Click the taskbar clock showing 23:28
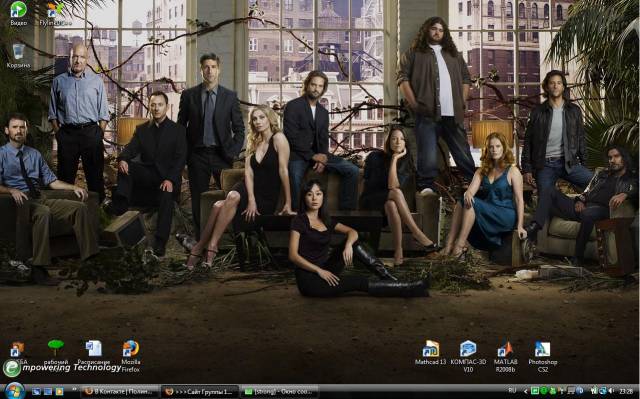 [626, 391]
